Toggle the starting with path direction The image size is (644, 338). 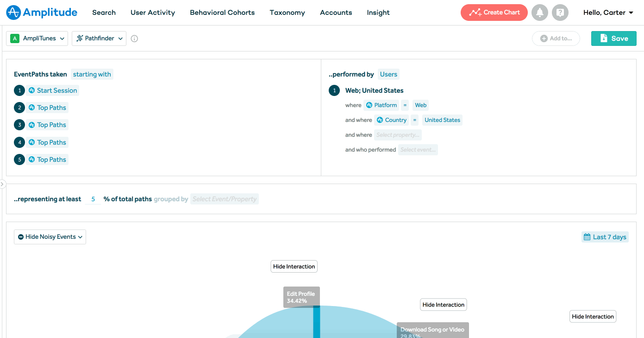92,74
